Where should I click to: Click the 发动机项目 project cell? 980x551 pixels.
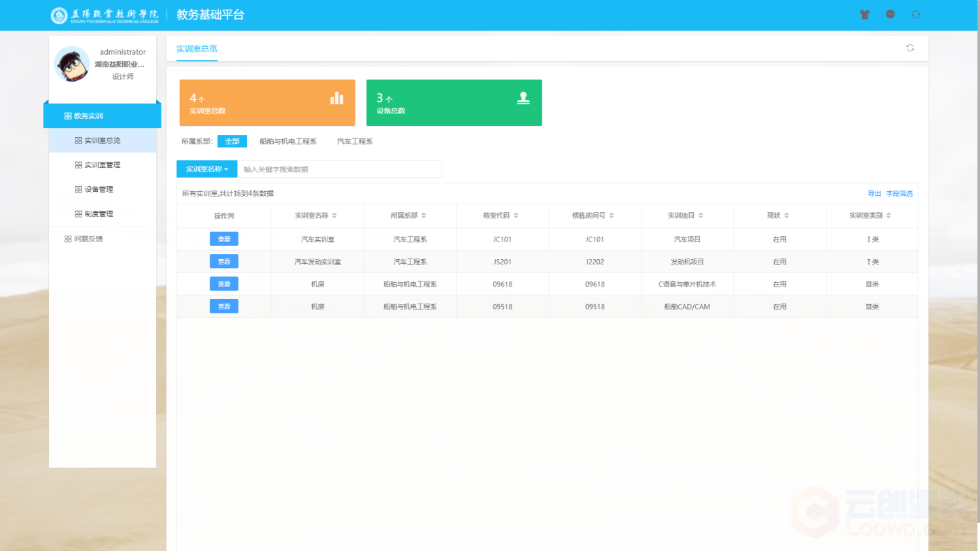(x=687, y=262)
